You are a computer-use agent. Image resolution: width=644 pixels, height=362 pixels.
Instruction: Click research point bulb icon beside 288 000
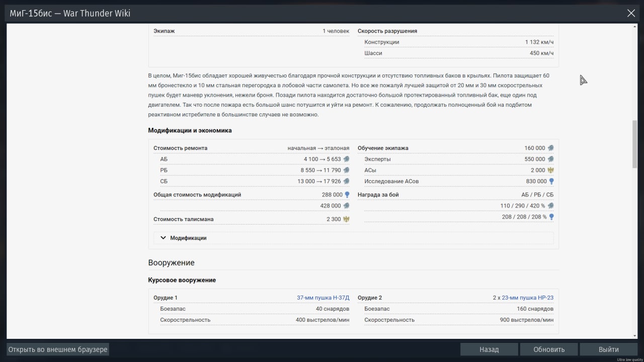pos(347,194)
